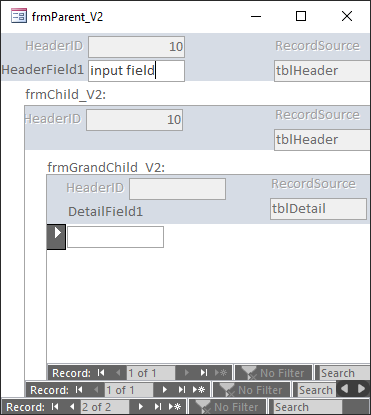The height and width of the screenshot is (415, 371).
Task: Go to first record in frmGrandChild navigation
Action: [x=101, y=373]
